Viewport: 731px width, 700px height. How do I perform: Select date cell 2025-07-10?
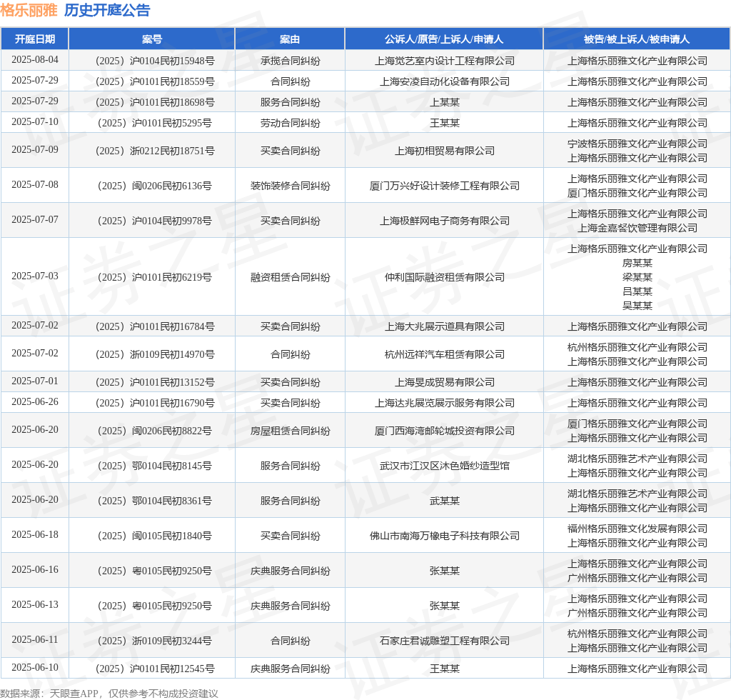[x=35, y=121]
